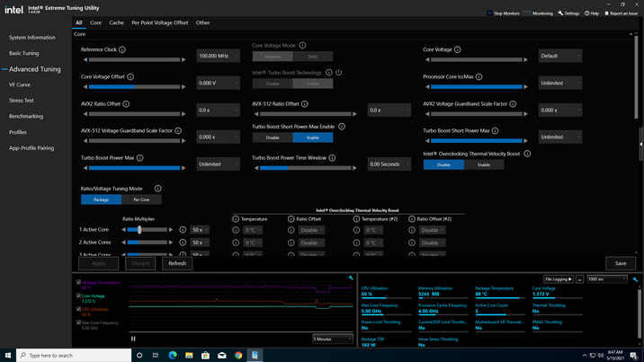Toggle Max Core Frequency graph checkbox
644x362 pixels.
(x=78, y=322)
